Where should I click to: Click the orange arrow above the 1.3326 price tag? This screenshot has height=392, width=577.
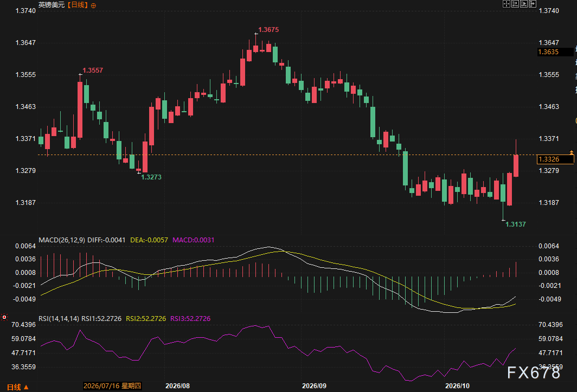coord(572,152)
